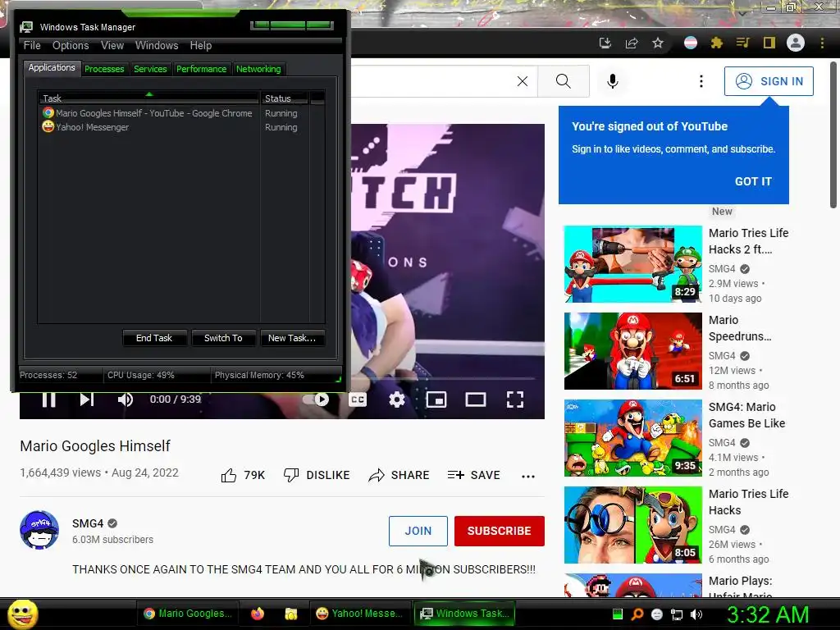The height and width of the screenshot is (630, 840).
Task: Sort task list by the Task column header
Action: (x=148, y=98)
